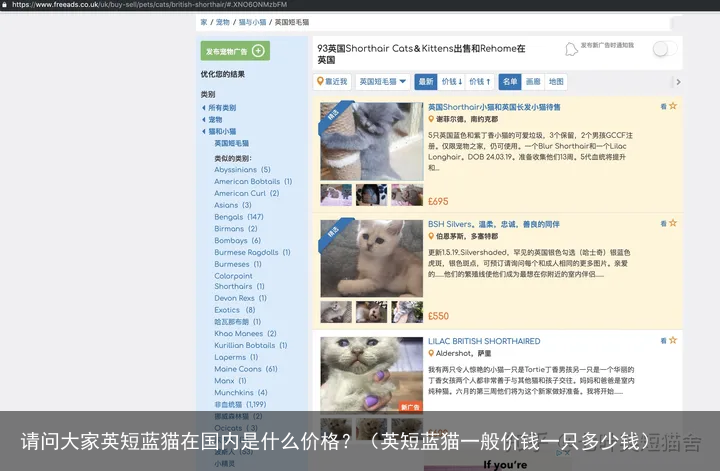
Task: Collapse back to 所有类别 category
Action: 222,107
